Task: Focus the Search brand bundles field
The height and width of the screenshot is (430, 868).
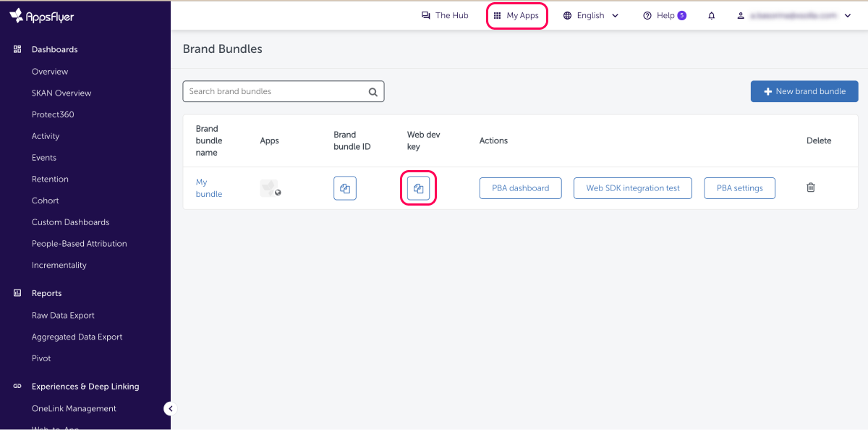Action: click(x=275, y=92)
